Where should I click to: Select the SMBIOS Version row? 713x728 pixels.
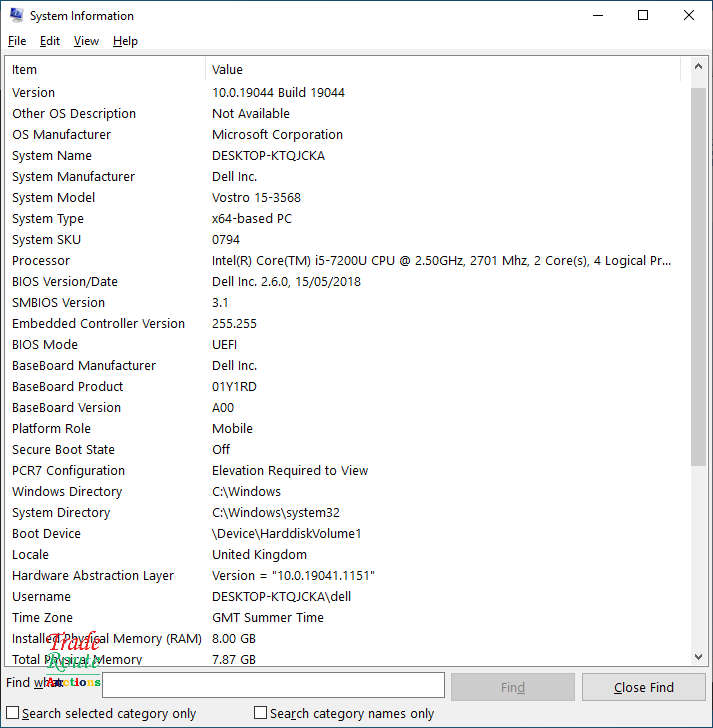pyautogui.click(x=344, y=303)
